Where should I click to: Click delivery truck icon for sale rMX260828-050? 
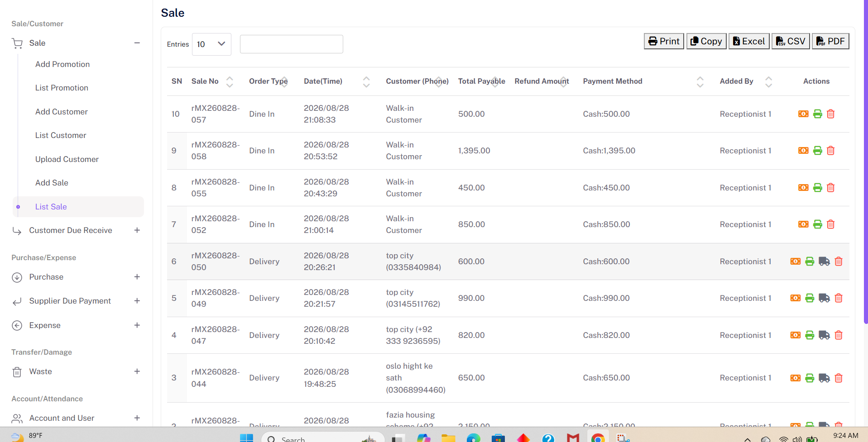point(824,261)
